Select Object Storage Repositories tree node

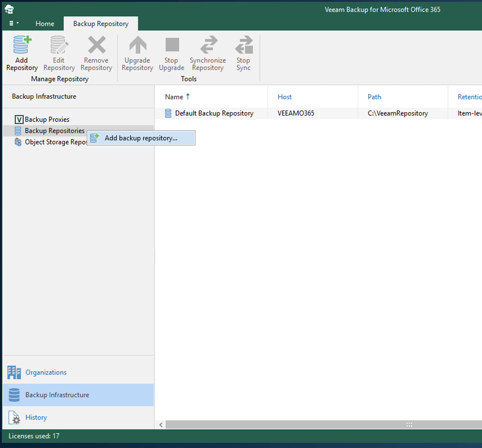click(x=56, y=142)
